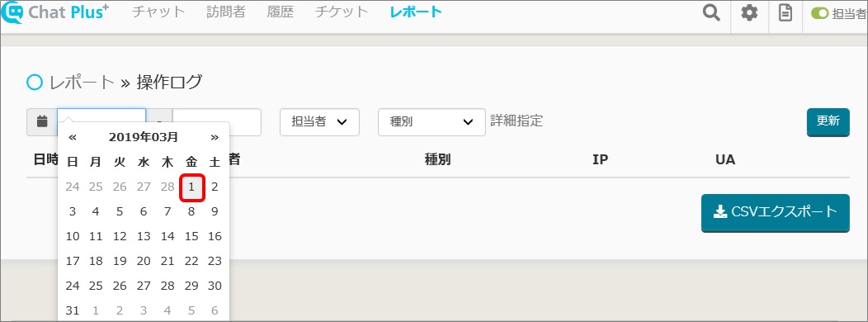Select March 13 in the calendar
868x322 pixels.
pyautogui.click(x=144, y=237)
